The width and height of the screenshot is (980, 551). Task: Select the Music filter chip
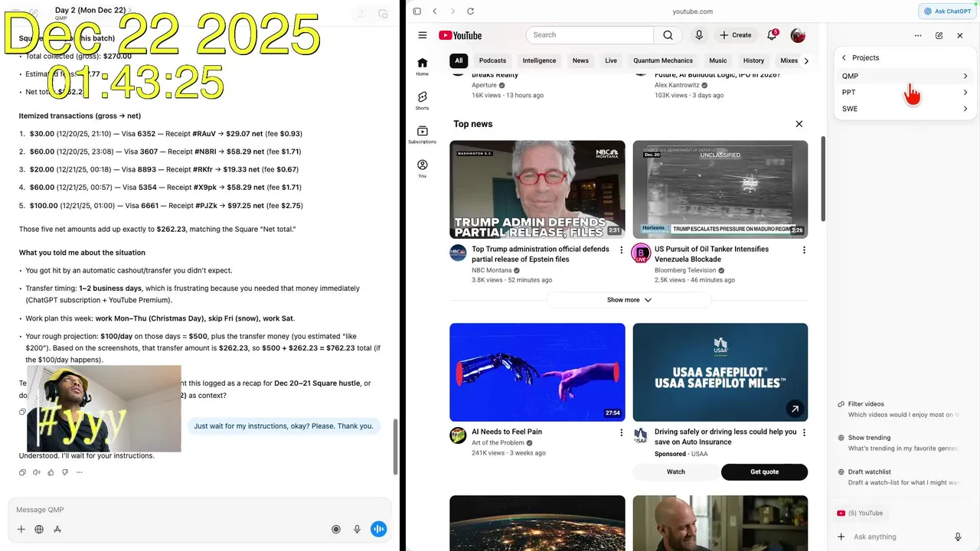(x=718, y=60)
